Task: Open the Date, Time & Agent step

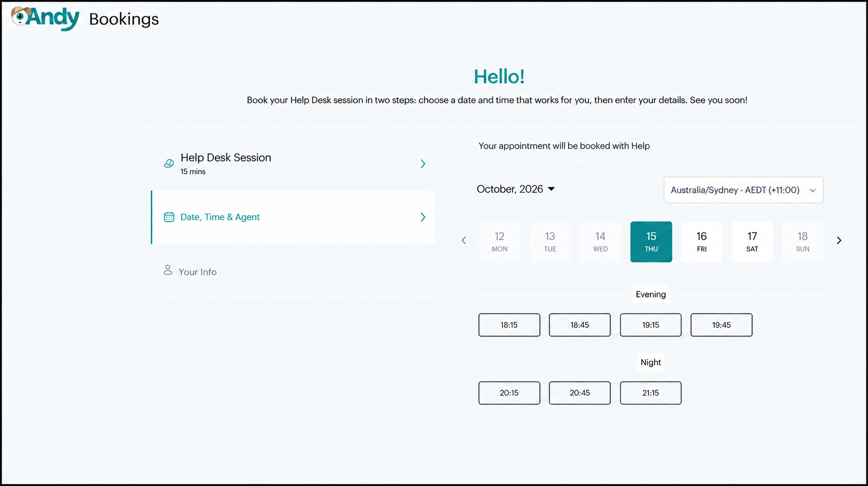Action: pos(293,217)
